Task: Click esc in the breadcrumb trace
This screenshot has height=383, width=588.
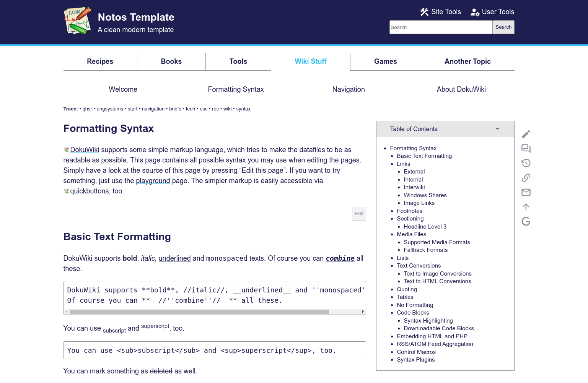Action: [x=204, y=109]
